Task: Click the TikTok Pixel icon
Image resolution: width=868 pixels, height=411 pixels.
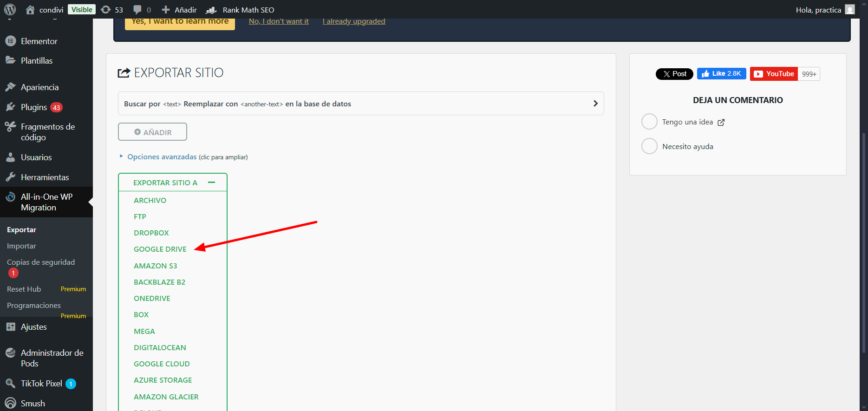Action: [x=10, y=383]
